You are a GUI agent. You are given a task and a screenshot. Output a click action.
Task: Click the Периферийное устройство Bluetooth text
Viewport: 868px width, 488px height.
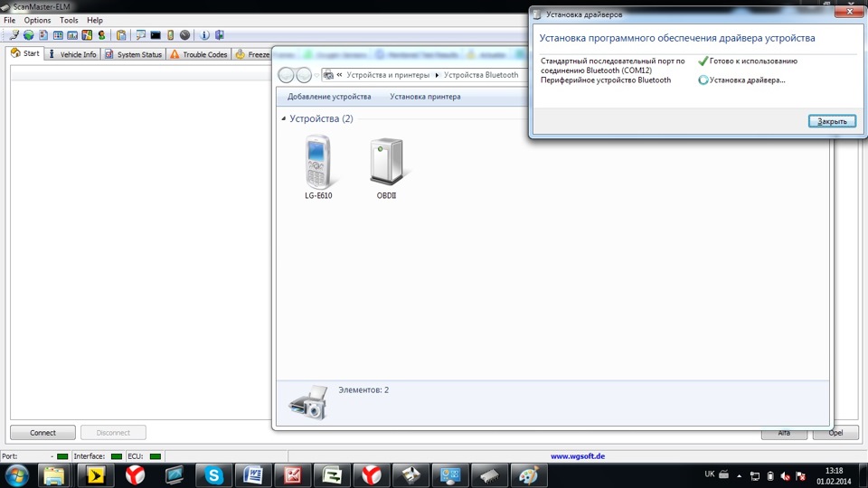(x=606, y=80)
